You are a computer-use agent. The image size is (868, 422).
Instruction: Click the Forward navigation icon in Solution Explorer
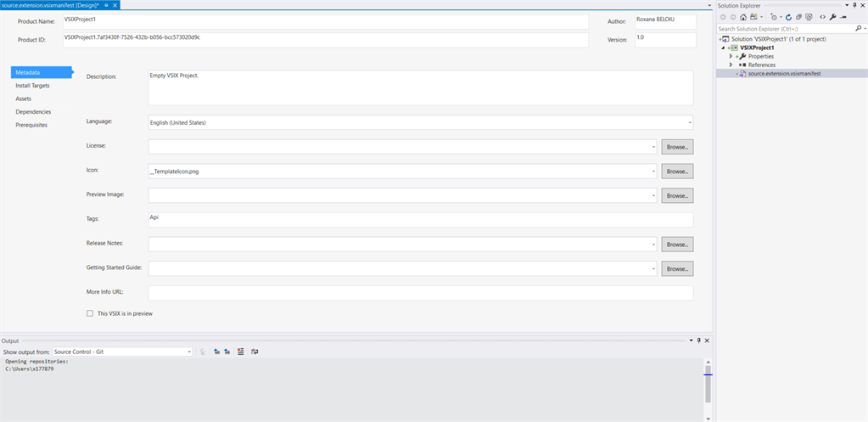coord(733,17)
